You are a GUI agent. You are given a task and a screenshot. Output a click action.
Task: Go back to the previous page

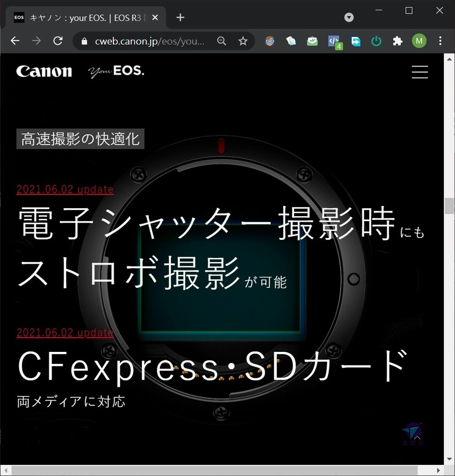pyautogui.click(x=15, y=41)
